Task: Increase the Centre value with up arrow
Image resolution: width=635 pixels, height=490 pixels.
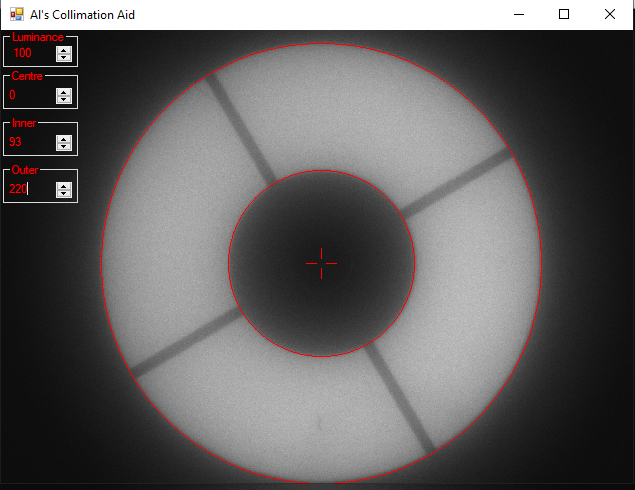Action: 64,92
